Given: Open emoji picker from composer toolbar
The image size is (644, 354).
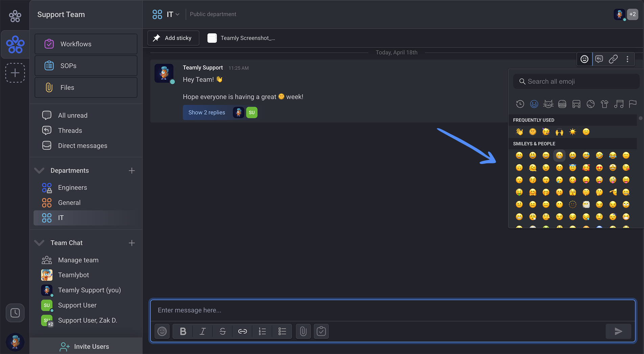Looking at the screenshot, I should (x=162, y=331).
